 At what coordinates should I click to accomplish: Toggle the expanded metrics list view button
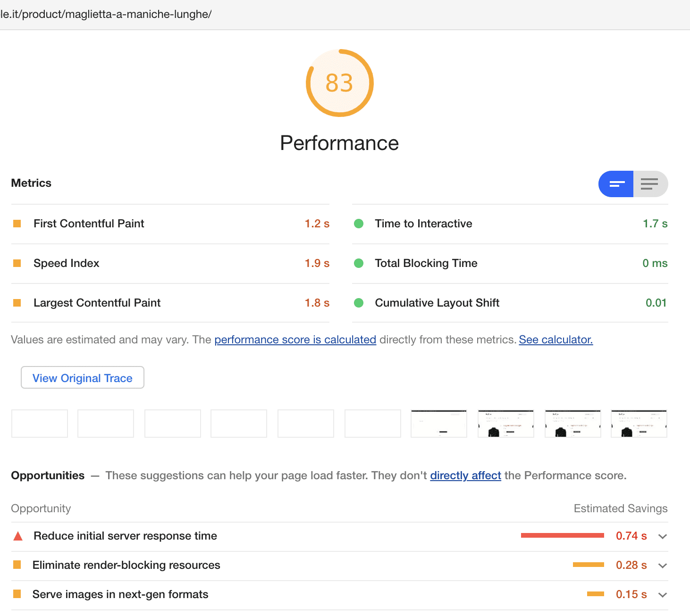pos(650,184)
